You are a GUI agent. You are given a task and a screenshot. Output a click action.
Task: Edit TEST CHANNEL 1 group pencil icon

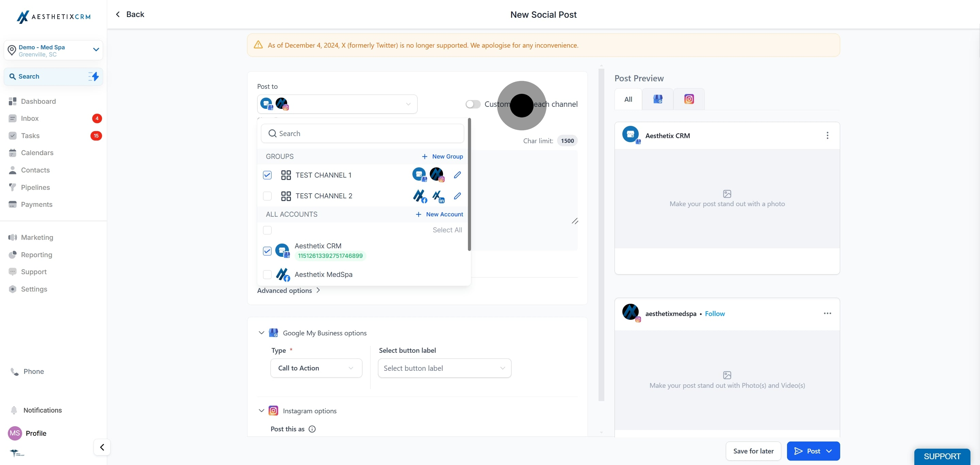click(x=457, y=175)
